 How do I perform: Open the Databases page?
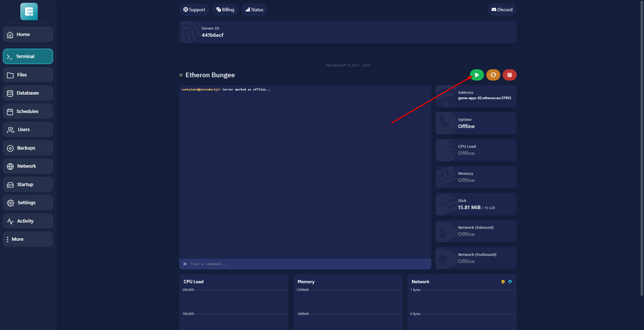(x=28, y=93)
